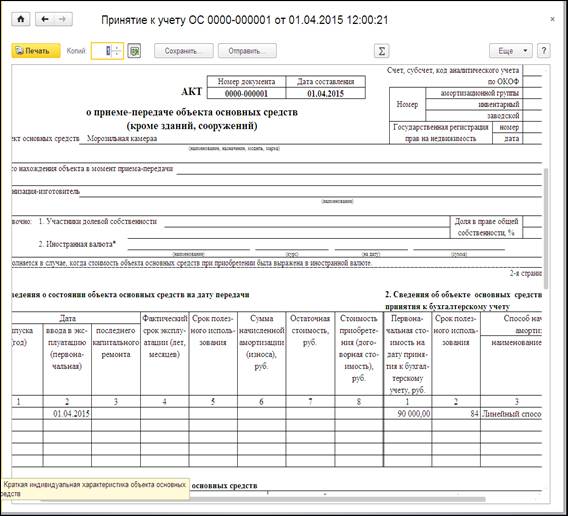Click the Линейный способ depreciation cell
The height and width of the screenshot is (516, 568).
[x=511, y=413]
